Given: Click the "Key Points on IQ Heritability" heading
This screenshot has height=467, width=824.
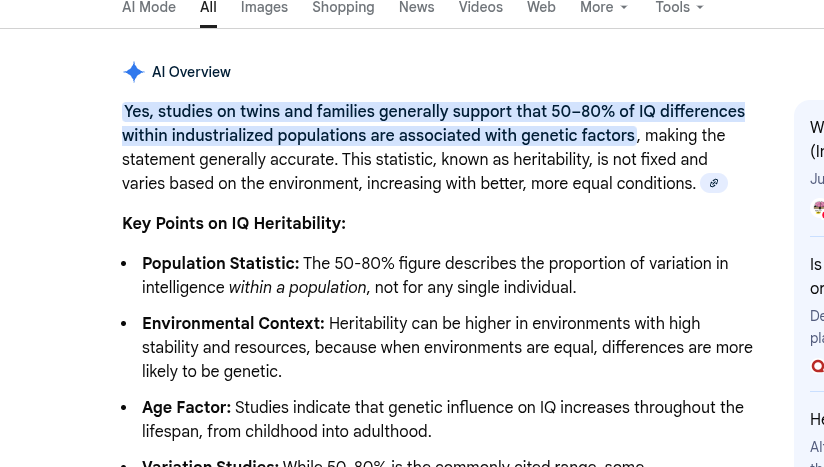Looking at the screenshot, I should (234, 223).
